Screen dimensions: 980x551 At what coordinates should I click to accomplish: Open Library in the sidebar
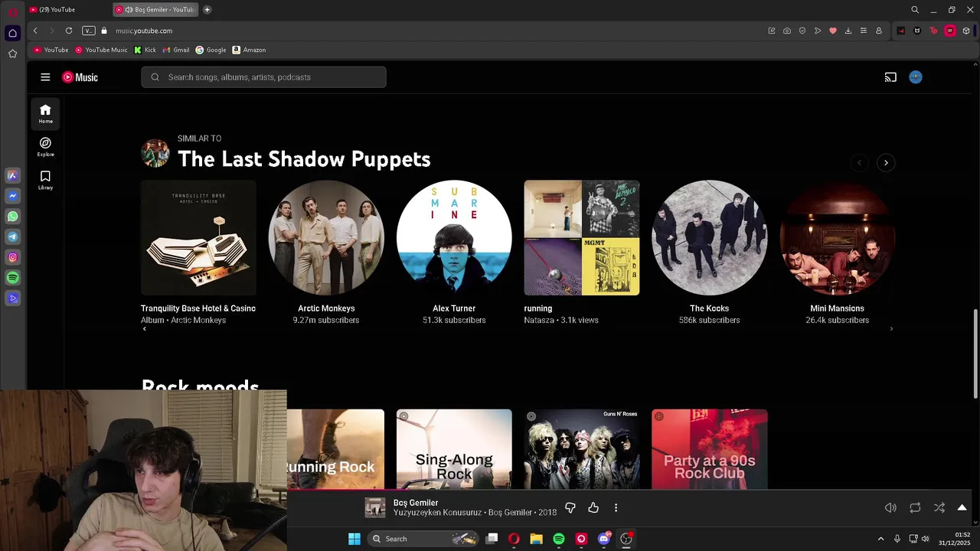pos(45,180)
